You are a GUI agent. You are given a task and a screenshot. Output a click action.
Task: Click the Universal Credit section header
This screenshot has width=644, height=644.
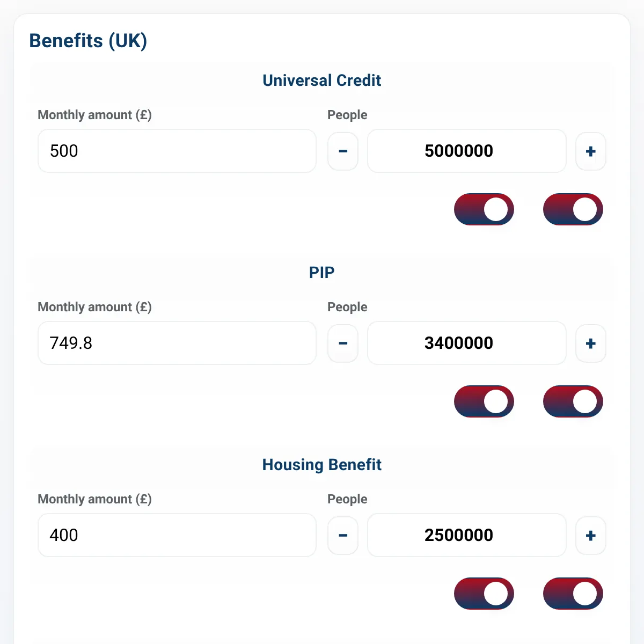322,80
